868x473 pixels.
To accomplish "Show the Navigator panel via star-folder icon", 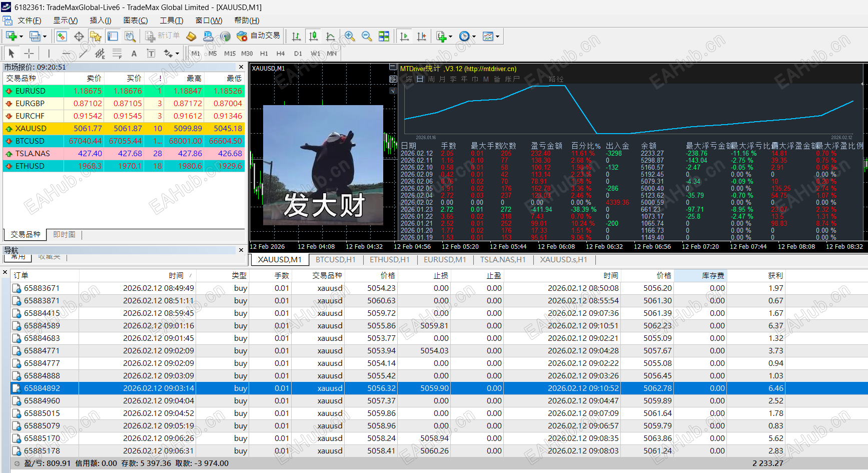I will [x=96, y=36].
